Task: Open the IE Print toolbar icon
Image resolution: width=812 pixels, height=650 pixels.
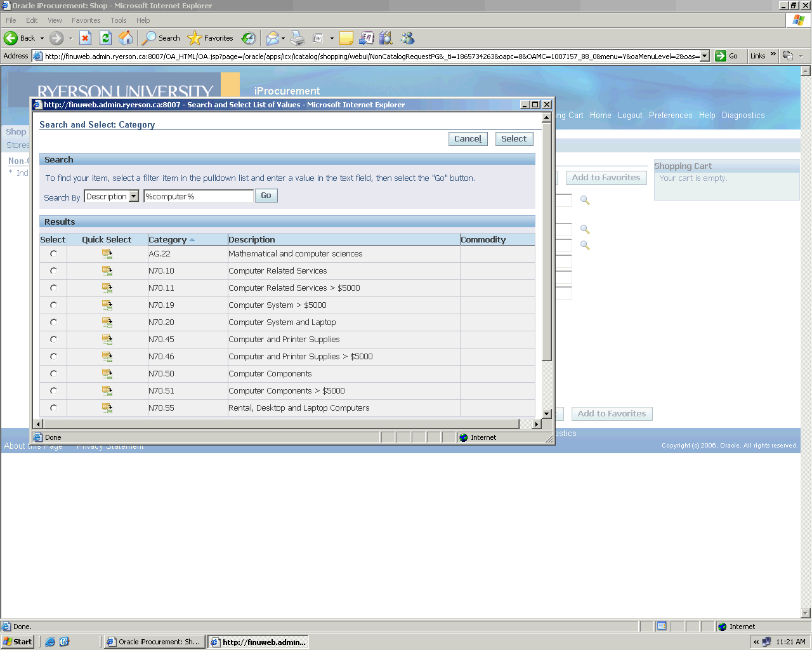Action: click(298, 38)
